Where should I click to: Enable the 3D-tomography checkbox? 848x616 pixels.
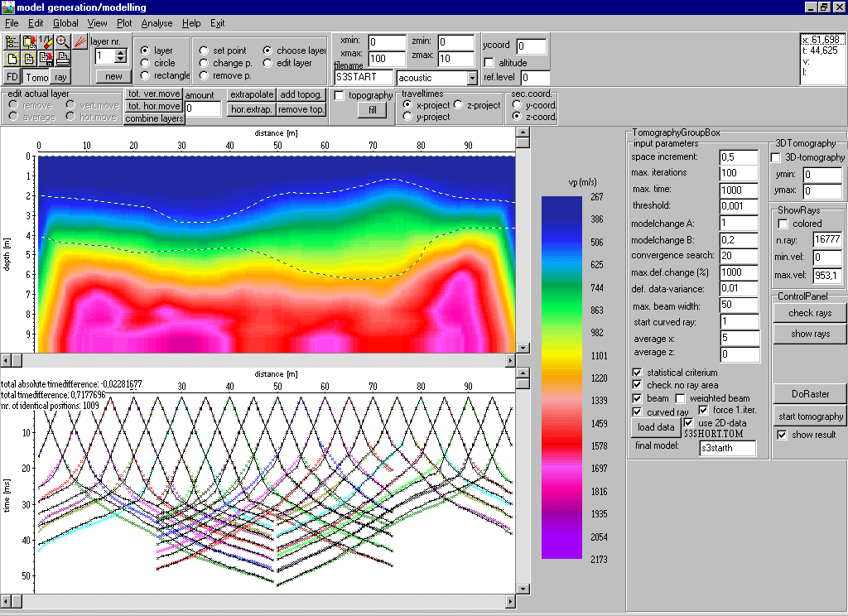point(776,157)
